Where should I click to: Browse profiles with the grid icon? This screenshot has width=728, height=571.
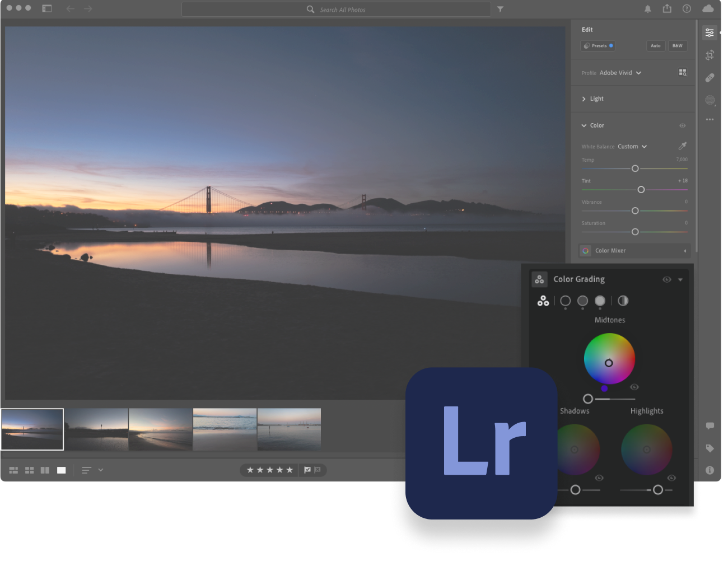click(x=683, y=72)
